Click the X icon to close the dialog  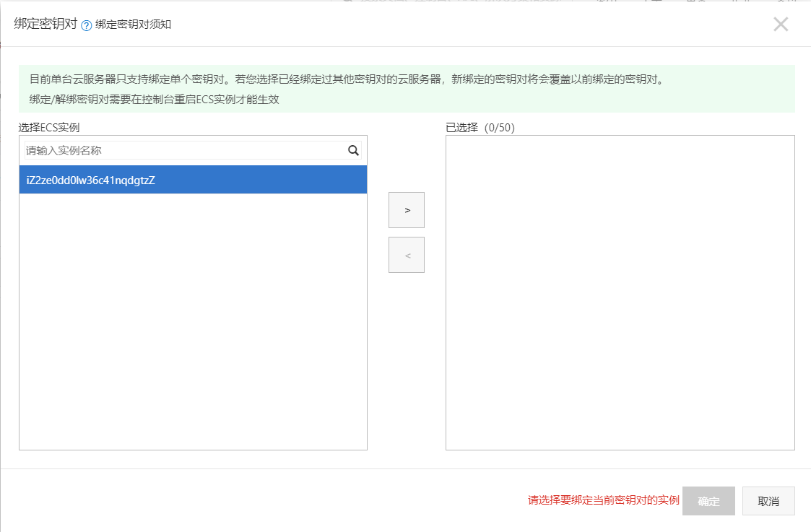coord(781,24)
